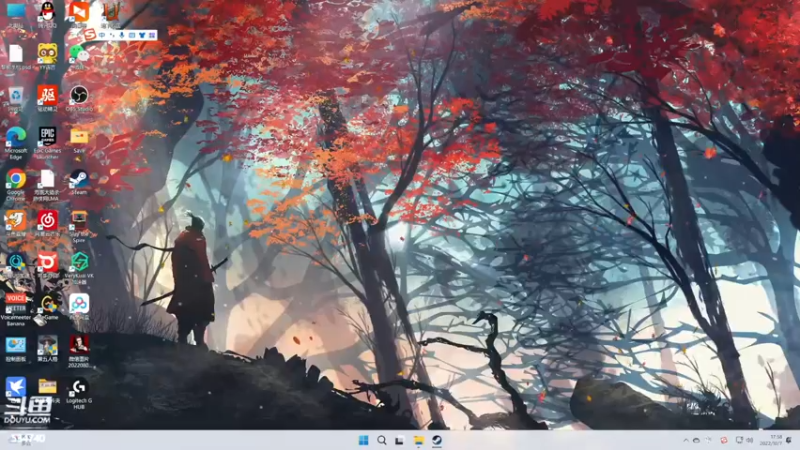Open the blank white file icon below This PC

pos(16,56)
